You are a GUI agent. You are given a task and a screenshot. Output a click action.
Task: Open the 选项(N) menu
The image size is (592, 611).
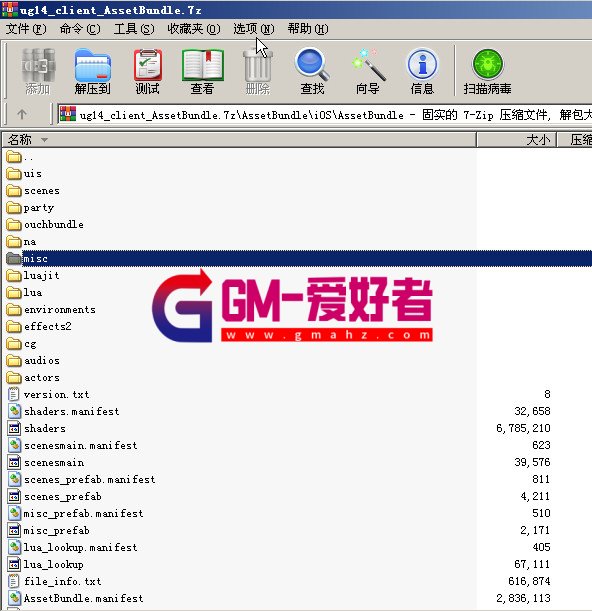click(x=253, y=29)
